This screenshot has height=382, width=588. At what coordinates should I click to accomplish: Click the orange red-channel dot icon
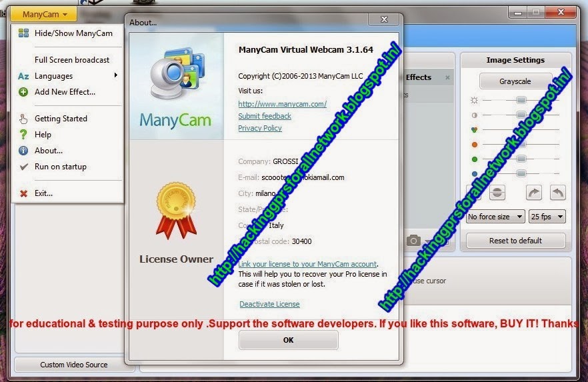point(475,145)
